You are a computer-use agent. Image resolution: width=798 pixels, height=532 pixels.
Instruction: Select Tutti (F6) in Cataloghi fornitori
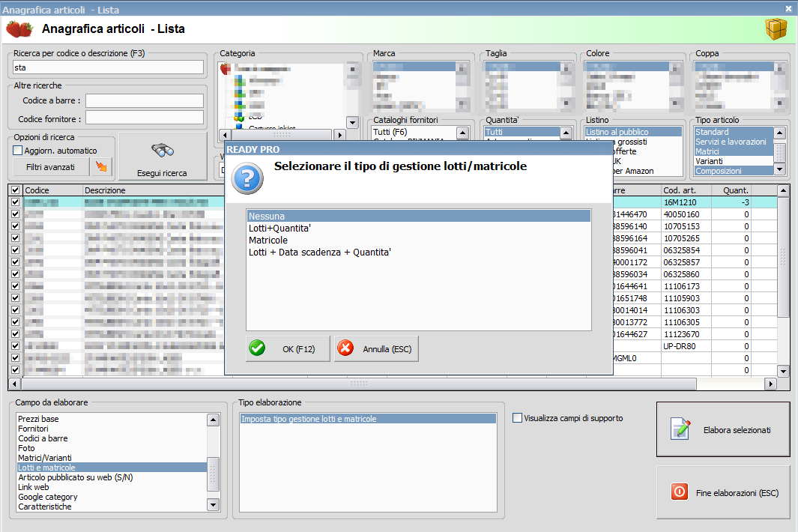414,132
